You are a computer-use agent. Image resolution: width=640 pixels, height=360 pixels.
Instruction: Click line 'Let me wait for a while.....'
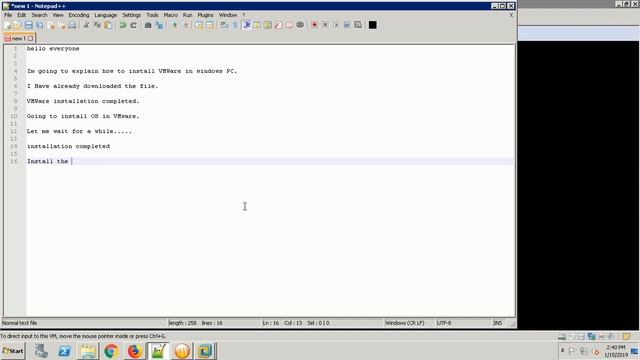(79, 131)
